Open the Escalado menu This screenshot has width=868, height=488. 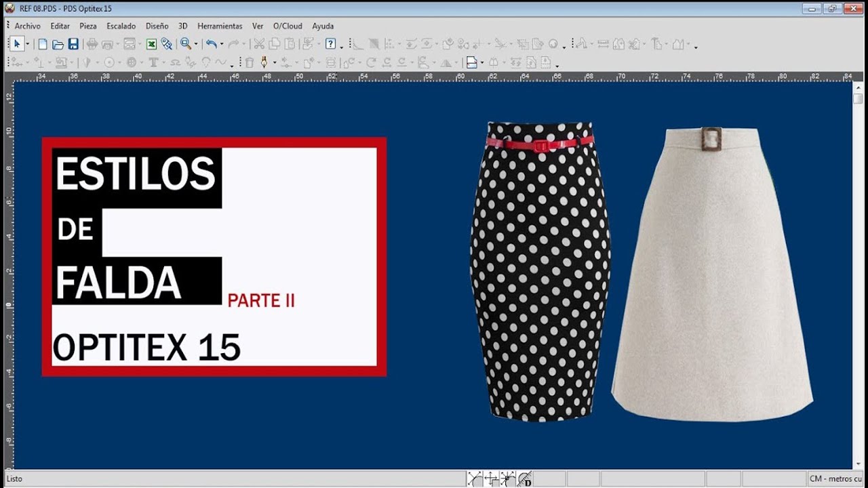pyautogui.click(x=121, y=26)
